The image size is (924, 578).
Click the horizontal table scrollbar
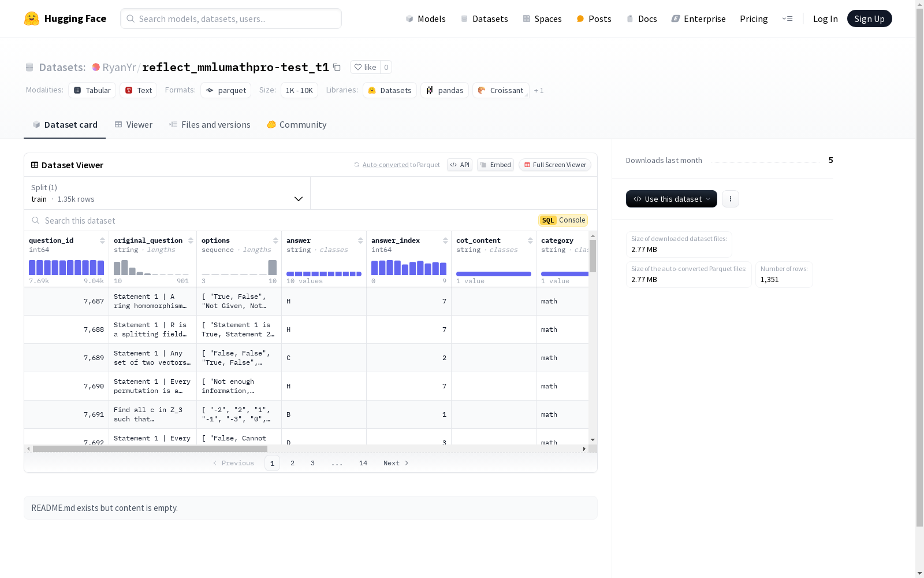150,449
